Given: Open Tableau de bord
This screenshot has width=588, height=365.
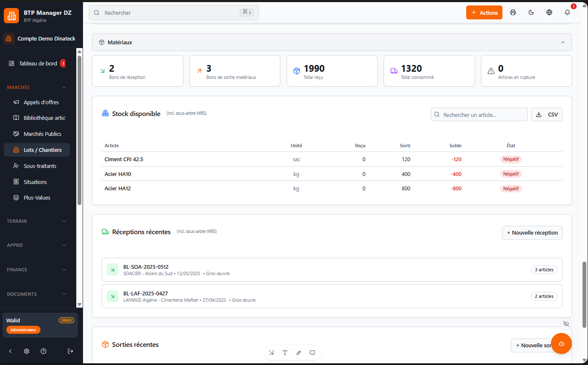Looking at the screenshot, I should (38, 64).
